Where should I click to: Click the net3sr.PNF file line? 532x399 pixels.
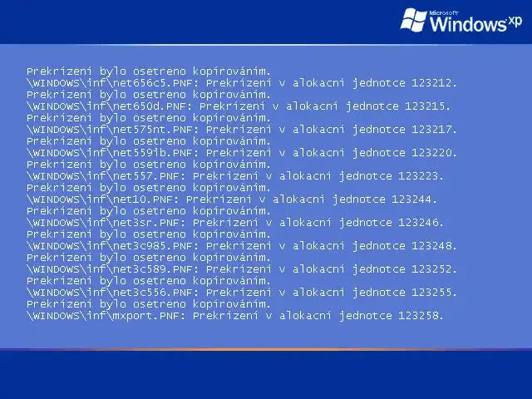point(234,223)
